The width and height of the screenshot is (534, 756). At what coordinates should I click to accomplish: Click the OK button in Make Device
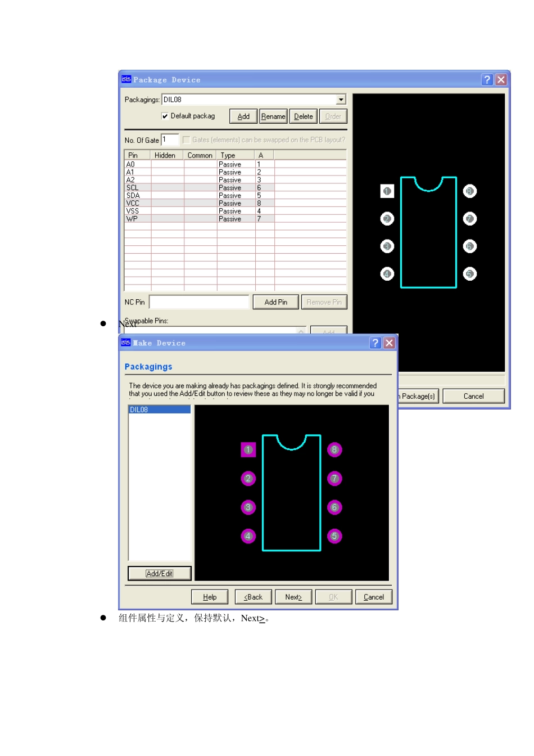pos(334,597)
